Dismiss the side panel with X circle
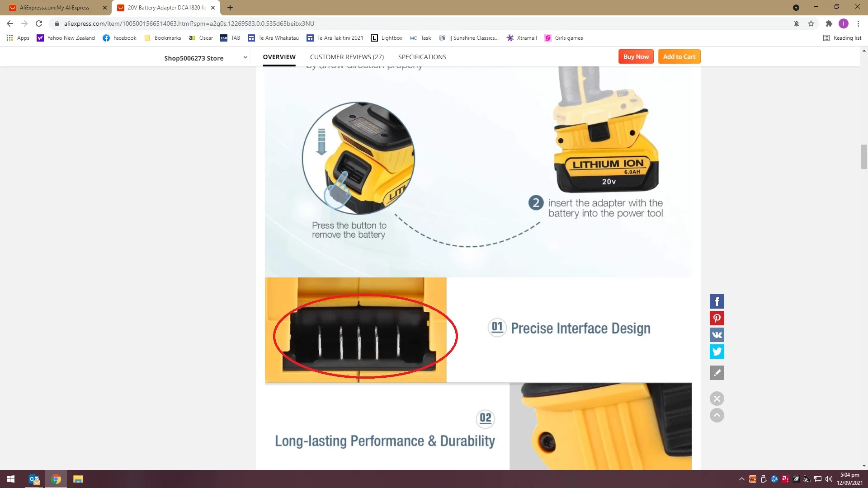The width and height of the screenshot is (868, 488). (717, 399)
